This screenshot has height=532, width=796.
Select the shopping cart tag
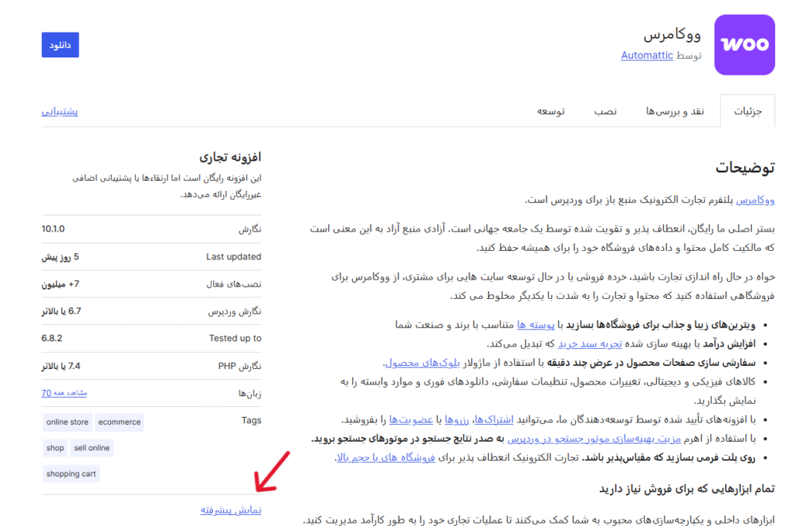click(71, 474)
